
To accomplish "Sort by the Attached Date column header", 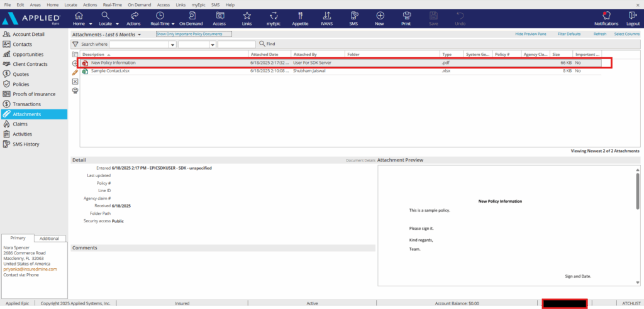I will [x=269, y=54].
